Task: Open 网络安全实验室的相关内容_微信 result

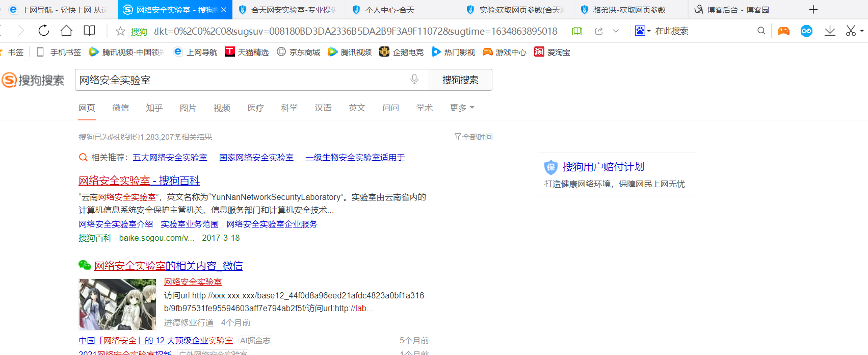Action: (169, 266)
